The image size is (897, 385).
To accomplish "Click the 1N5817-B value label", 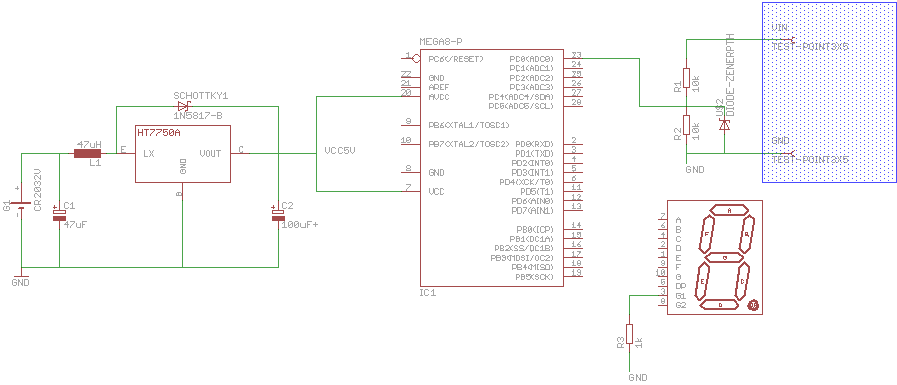I will point(197,116).
